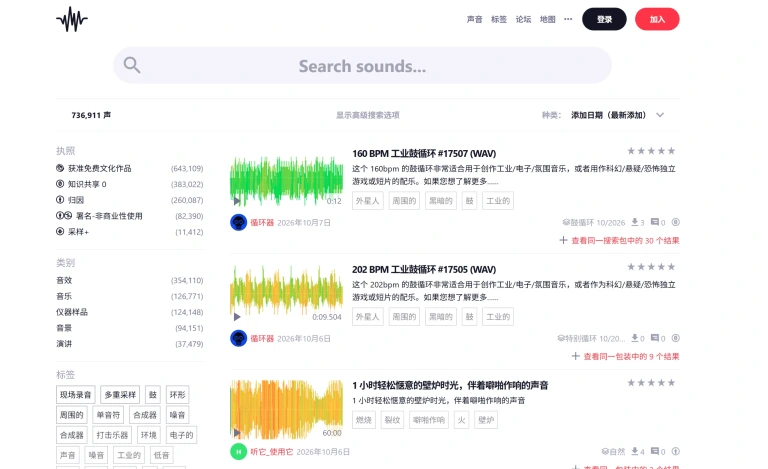Viewport: 768px width, 469px height.
Task: Click 外星人 tag on the 160 BPM result
Action: point(367,201)
